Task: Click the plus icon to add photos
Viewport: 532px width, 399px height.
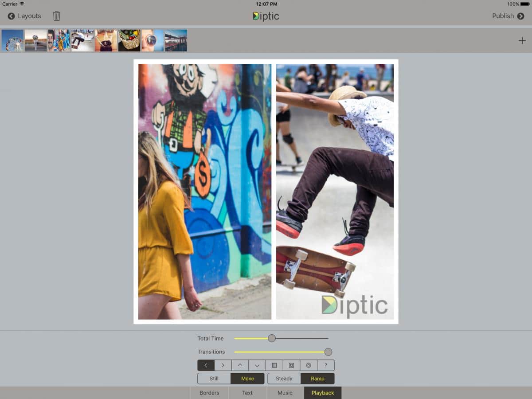Action: (x=522, y=41)
